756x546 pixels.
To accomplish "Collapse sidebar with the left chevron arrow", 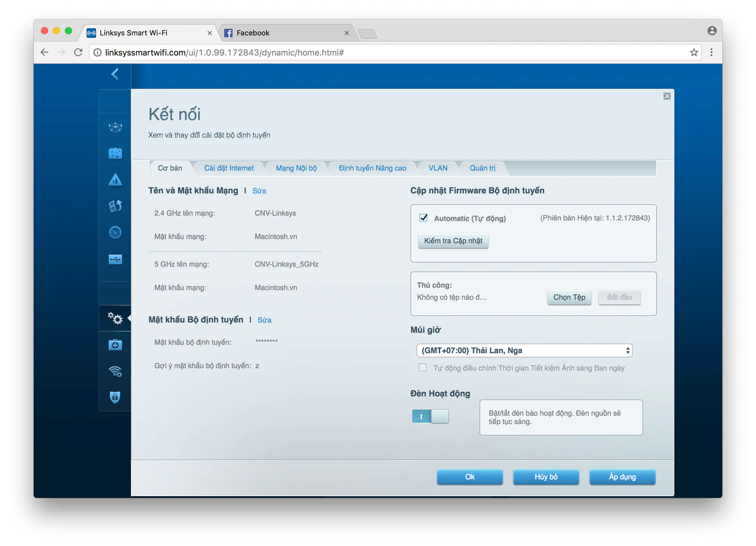I will pos(115,74).
